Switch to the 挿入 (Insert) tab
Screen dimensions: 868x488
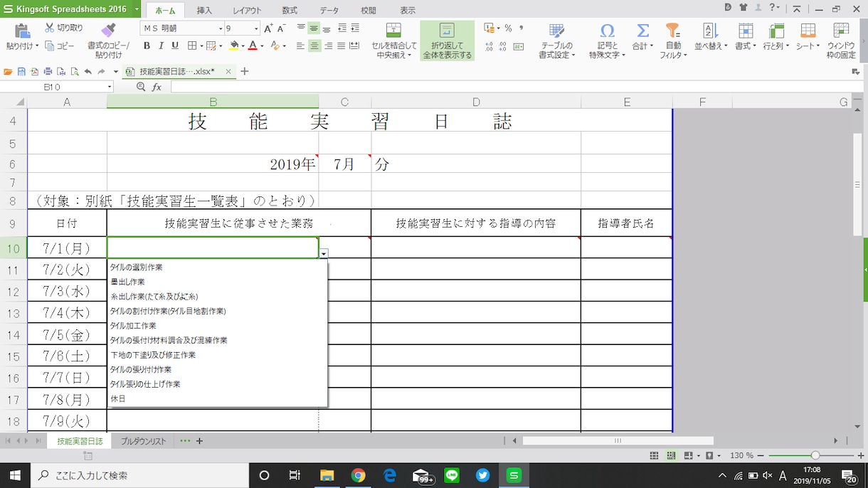[204, 11]
